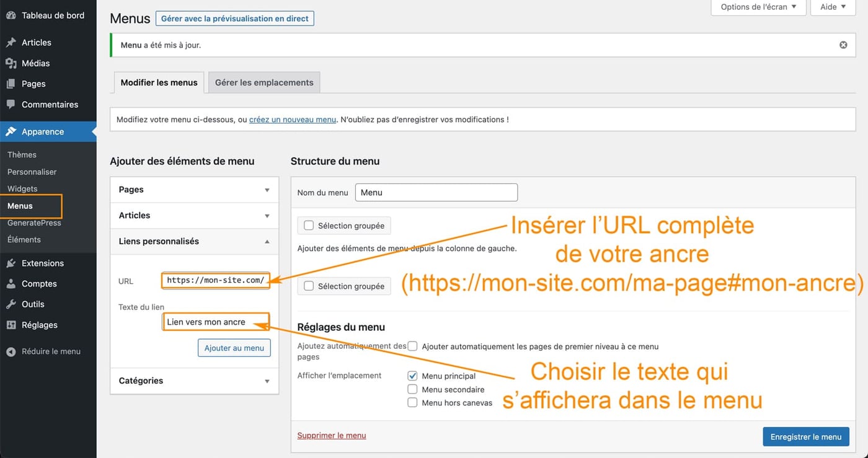Select the Apparence brush icon

click(x=11, y=131)
